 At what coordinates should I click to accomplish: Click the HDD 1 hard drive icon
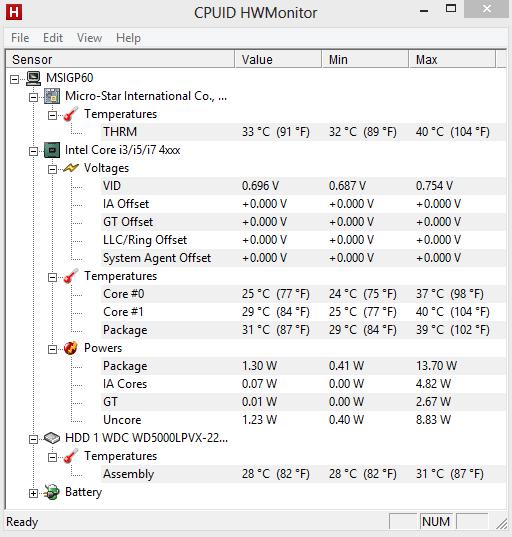point(52,438)
